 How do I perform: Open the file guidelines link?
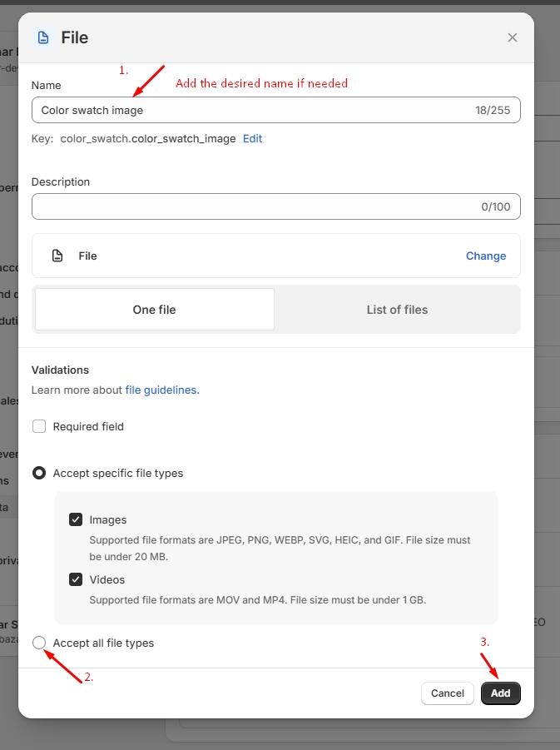click(161, 390)
